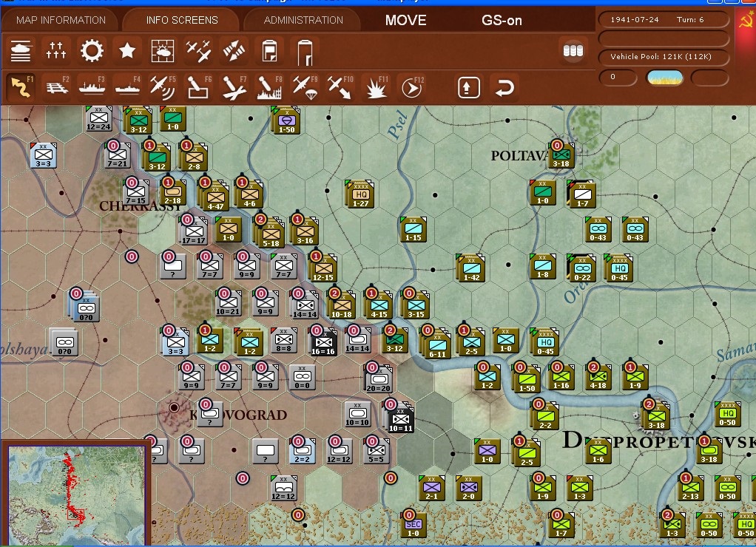Viewport: 756px width, 547px height.
Task: Select the purple 2-1 unit counter
Action: pos(431,488)
